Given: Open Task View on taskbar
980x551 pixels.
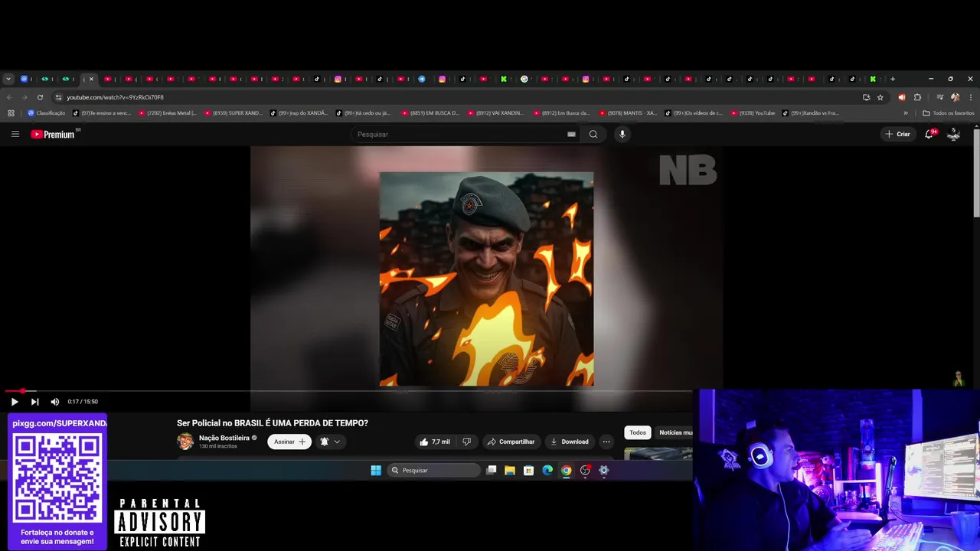Looking at the screenshot, I should pyautogui.click(x=492, y=471).
